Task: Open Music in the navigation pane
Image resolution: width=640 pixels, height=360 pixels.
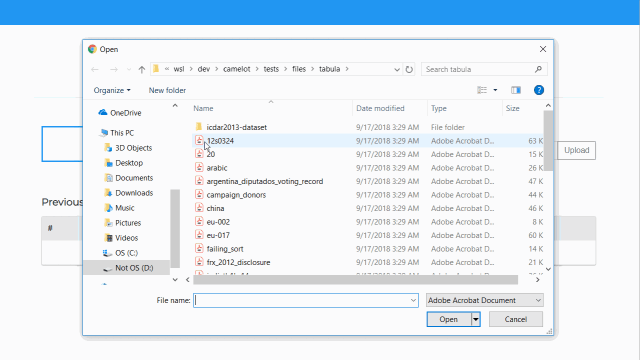Action: click(x=120, y=208)
